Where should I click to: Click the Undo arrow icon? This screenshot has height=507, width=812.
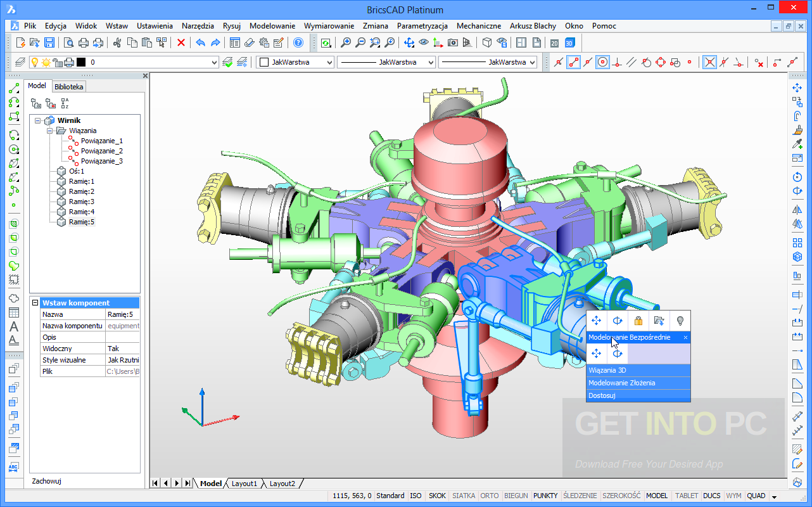tap(201, 42)
